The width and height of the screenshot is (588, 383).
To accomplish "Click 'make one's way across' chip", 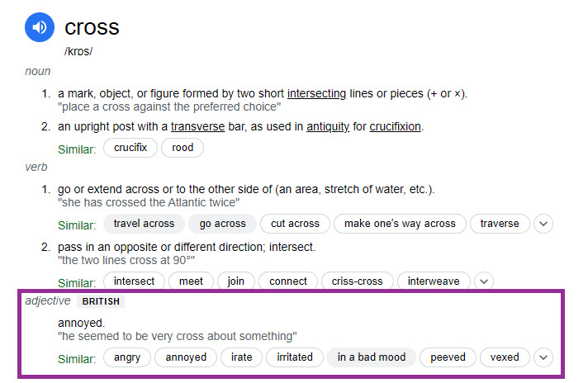I will pyautogui.click(x=400, y=224).
